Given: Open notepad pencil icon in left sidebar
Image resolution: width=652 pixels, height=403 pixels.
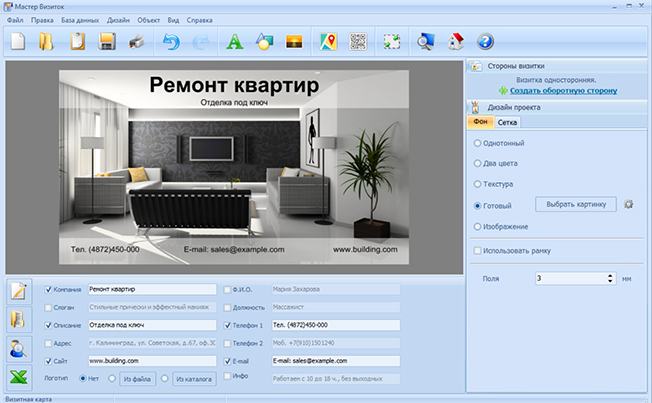Looking at the screenshot, I should [x=19, y=291].
